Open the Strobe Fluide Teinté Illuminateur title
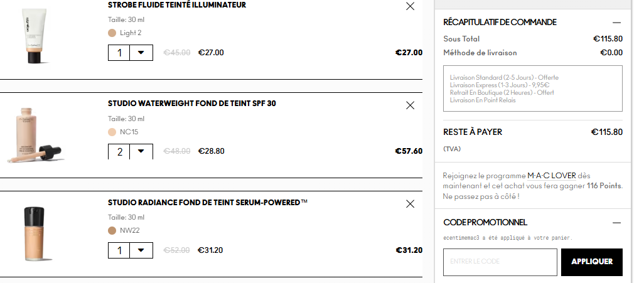644x283 pixels. tap(177, 5)
